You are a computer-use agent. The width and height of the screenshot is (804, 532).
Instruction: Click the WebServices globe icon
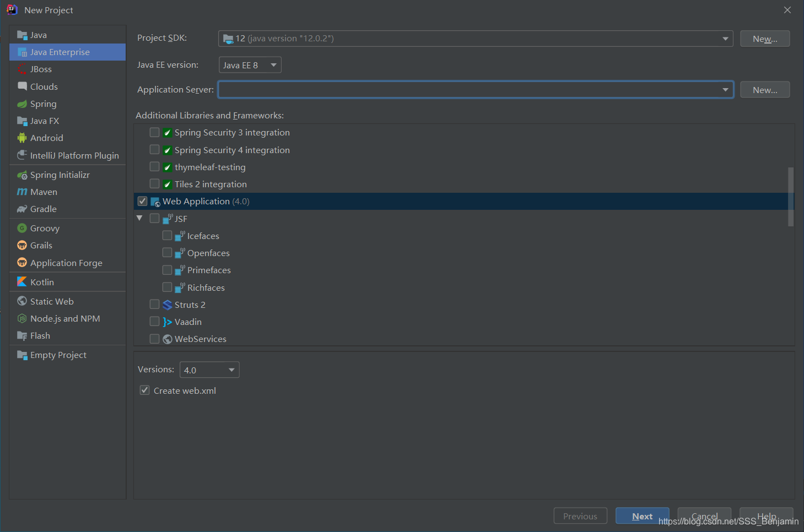click(168, 339)
